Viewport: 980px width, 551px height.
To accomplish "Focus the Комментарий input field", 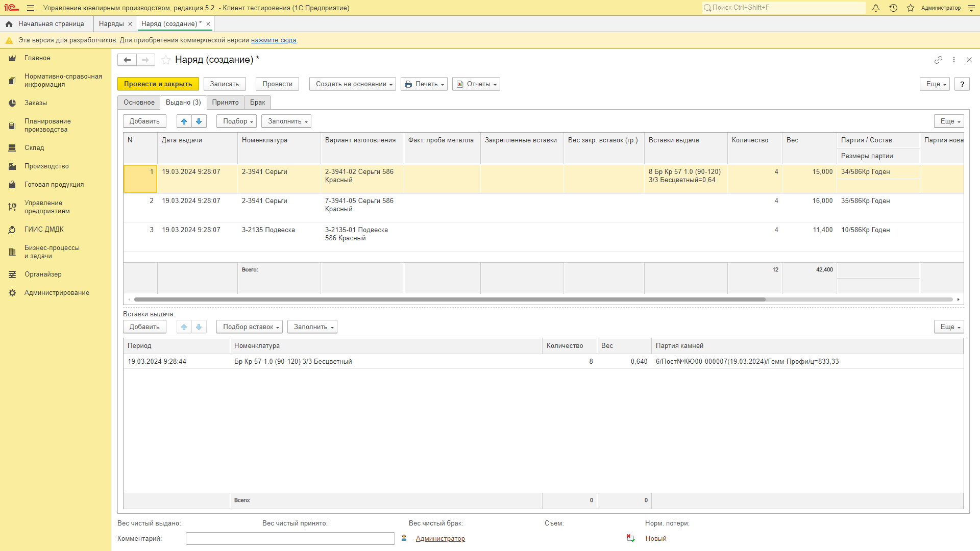I will pyautogui.click(x=290, y=539).
